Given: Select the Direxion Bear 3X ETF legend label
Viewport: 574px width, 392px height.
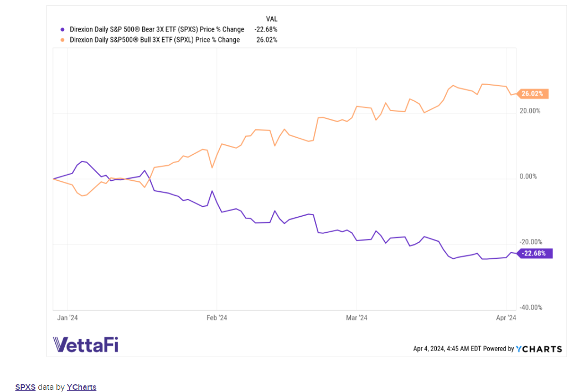Looking at the screenshot, I should (x=157, y=29).
